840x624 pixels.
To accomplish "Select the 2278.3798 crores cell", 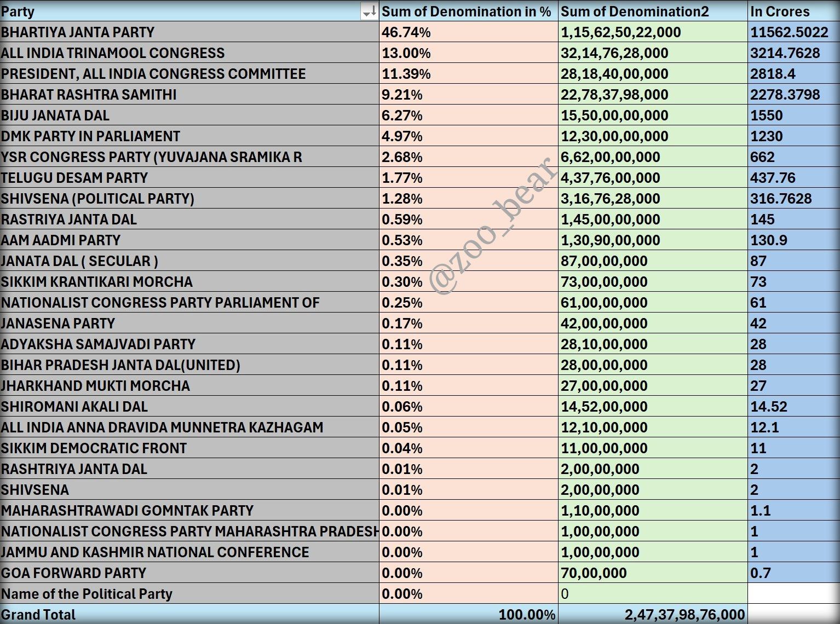I will coord(794,95).
